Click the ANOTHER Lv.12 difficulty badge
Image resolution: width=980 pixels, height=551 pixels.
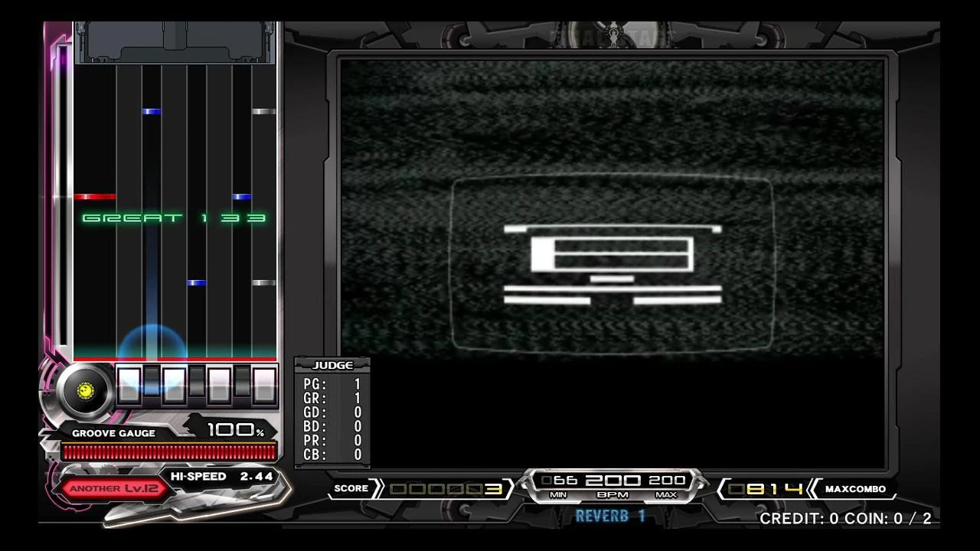coord(115,488)
